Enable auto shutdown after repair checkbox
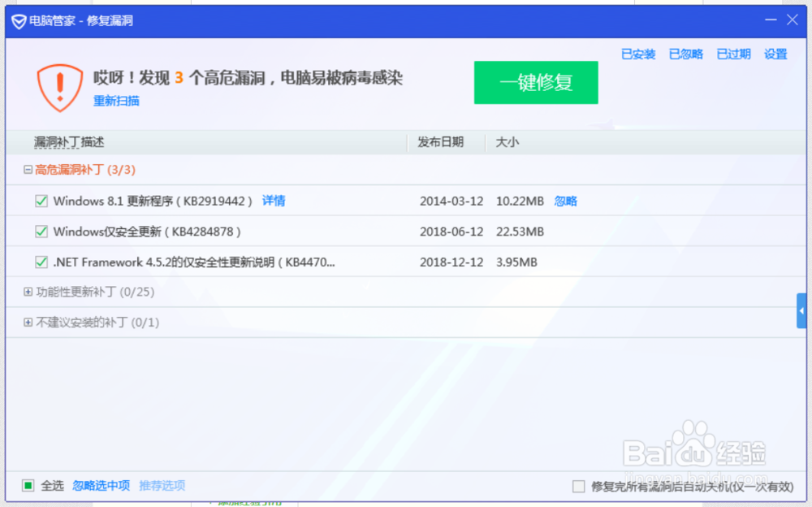Viewport: 812px width, 507px height. coord(578,486)
